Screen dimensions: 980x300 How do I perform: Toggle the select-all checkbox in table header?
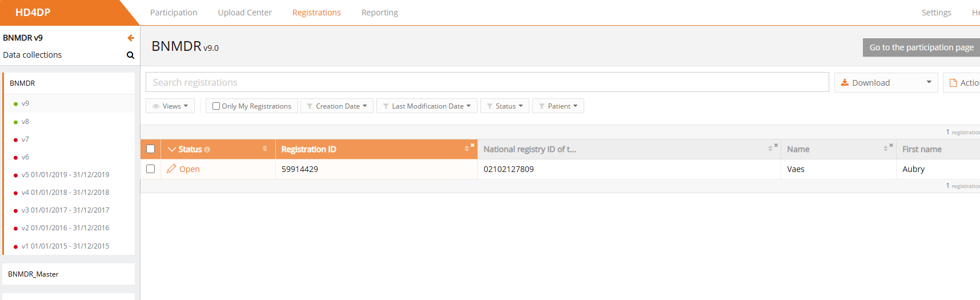coord(151,149)
